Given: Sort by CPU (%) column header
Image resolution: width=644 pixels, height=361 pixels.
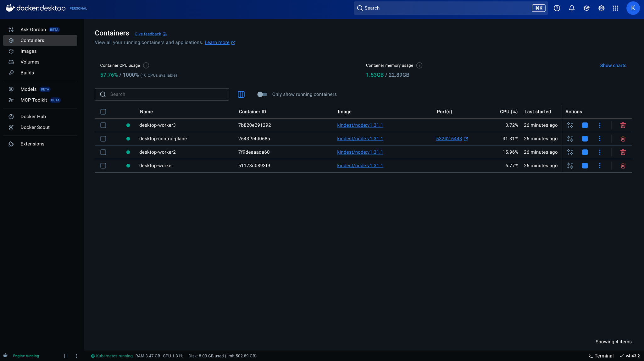Looking at the screenshot, I should (x=509, y=112).
